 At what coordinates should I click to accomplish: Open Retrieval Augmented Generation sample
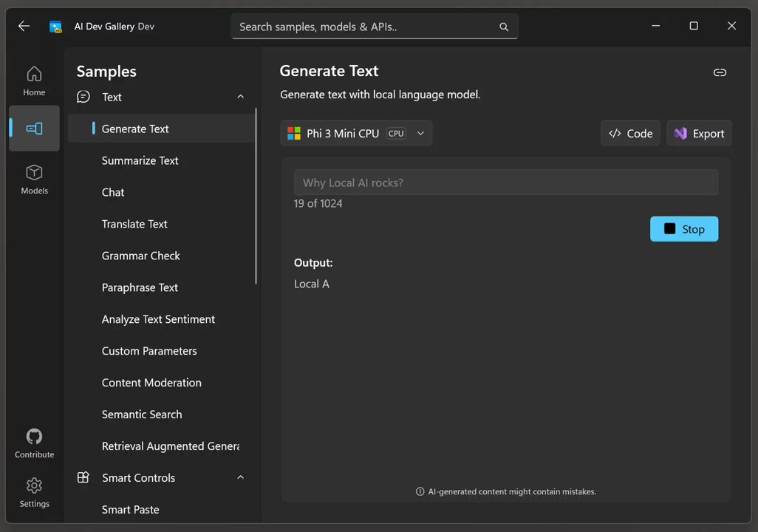pyautogui.click(x=161, y=446)
